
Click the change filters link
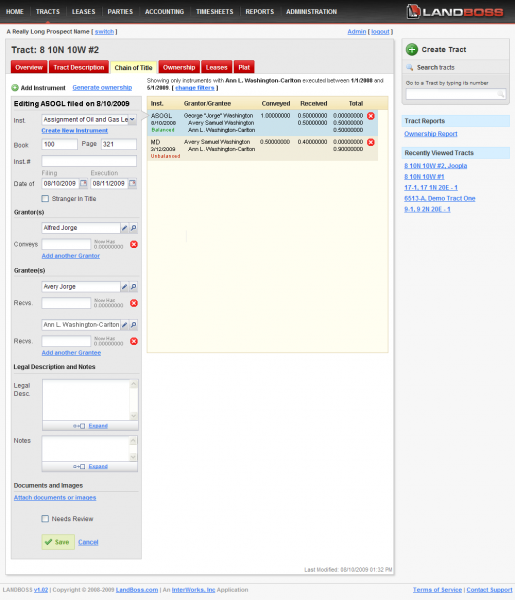pos(195,88)
